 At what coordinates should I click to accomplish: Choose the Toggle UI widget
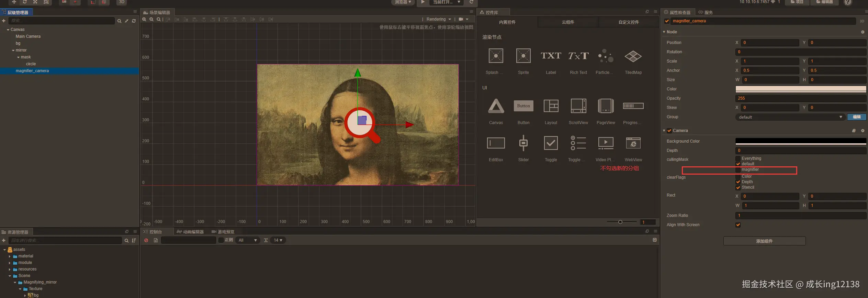point(551,143)
